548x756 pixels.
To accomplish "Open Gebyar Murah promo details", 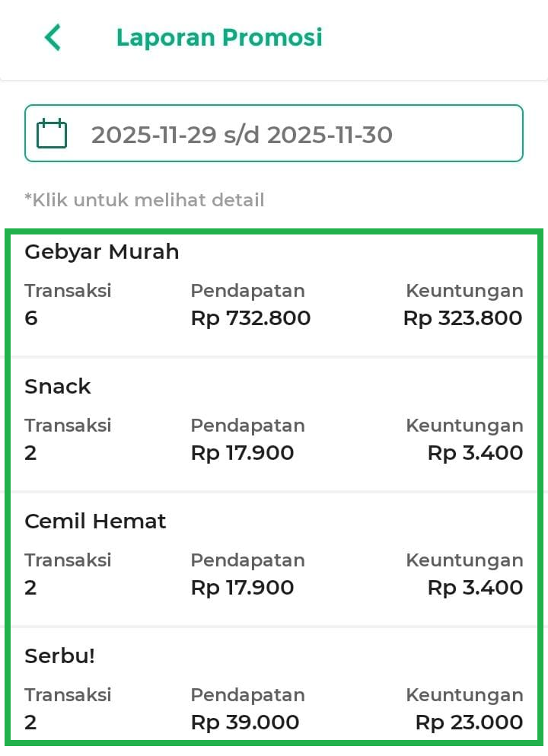I will tap(102, 252).
